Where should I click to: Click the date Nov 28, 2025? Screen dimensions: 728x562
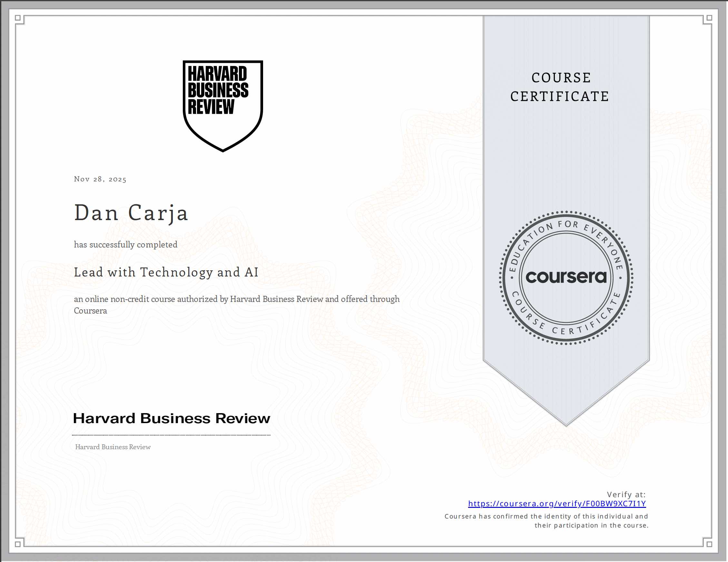pyautogui.click(x=100, y=179)
